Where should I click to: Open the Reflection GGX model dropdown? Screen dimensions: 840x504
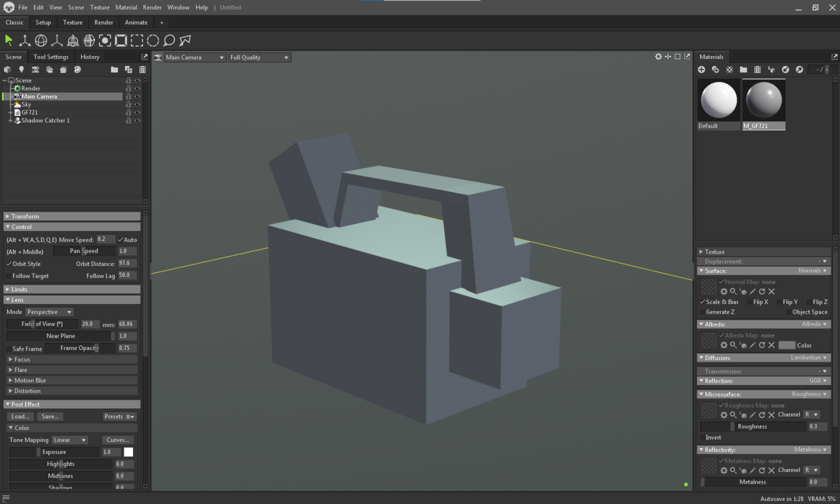pos(818,380)
